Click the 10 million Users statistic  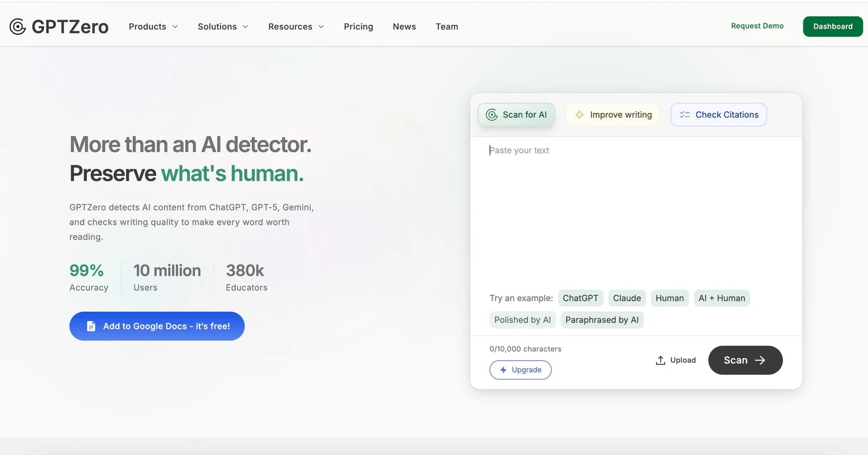167,277
